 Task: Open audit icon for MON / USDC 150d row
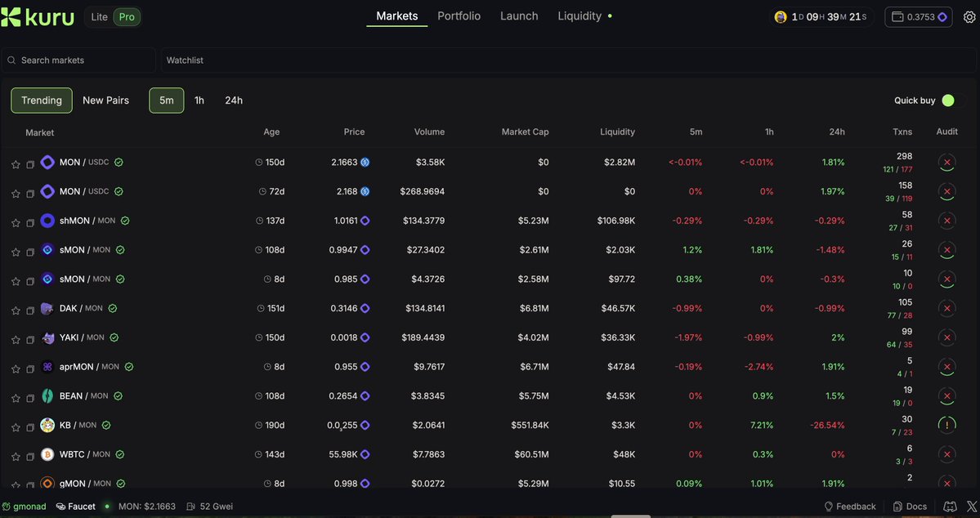click(946, 162)
